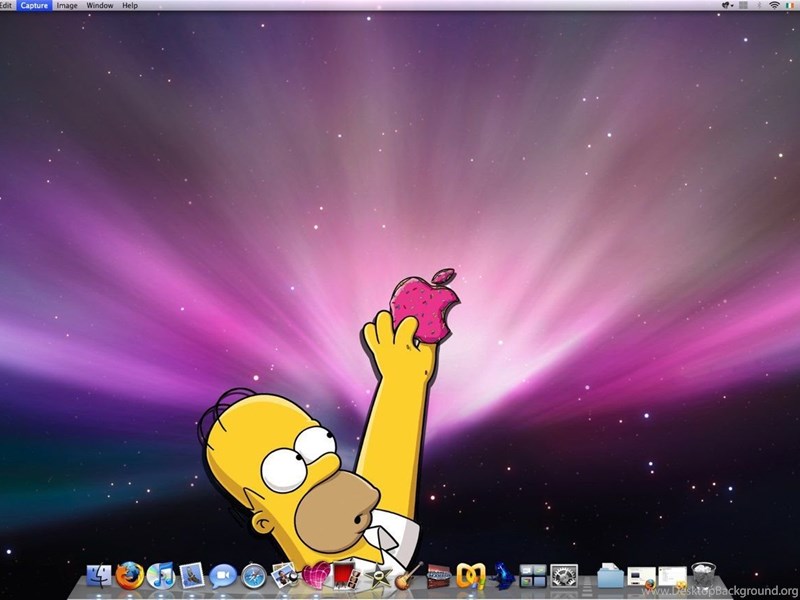Screen dimensions: 800x600
Task: Open Microsoft Messenger Dock icon
Action: [x=470, y=577]
